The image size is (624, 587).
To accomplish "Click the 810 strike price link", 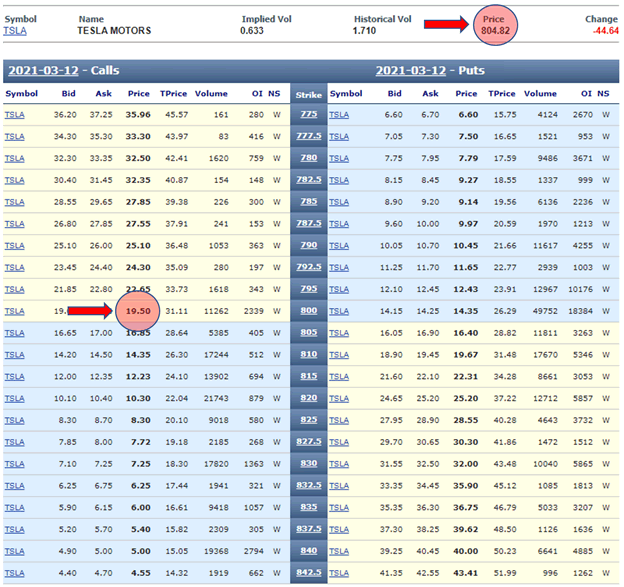I will 308,354.
